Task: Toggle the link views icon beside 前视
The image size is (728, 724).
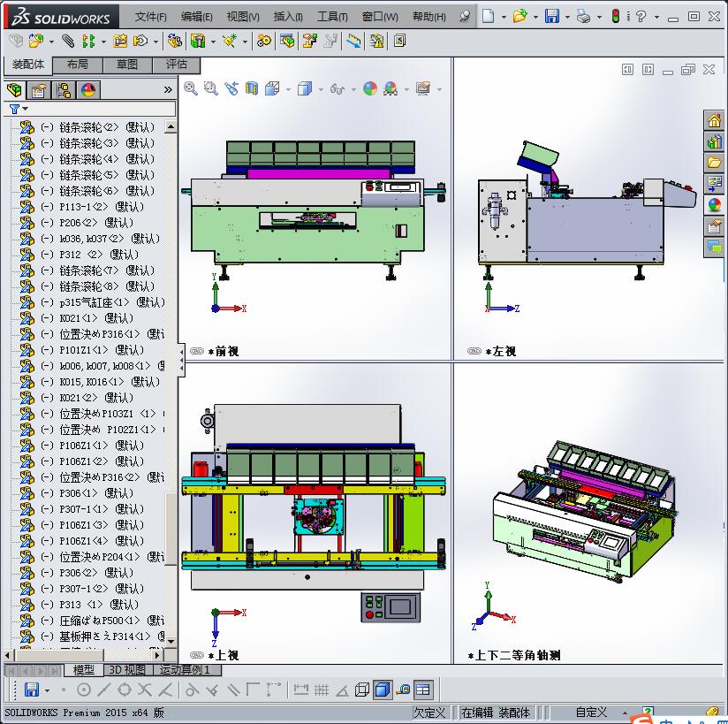Action: pyautogui.click(x=197, y=351)
